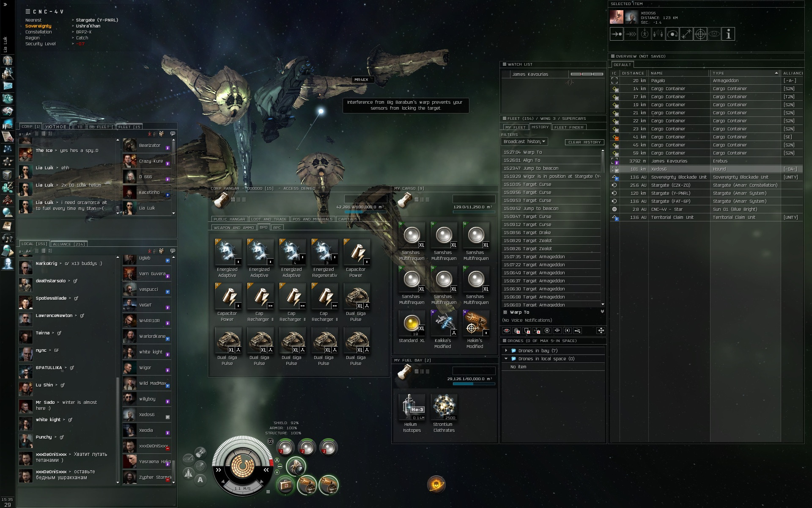Screen dimensions: 812x508
Task: Open the Drones window menu icon
Action: click(504, 341)
